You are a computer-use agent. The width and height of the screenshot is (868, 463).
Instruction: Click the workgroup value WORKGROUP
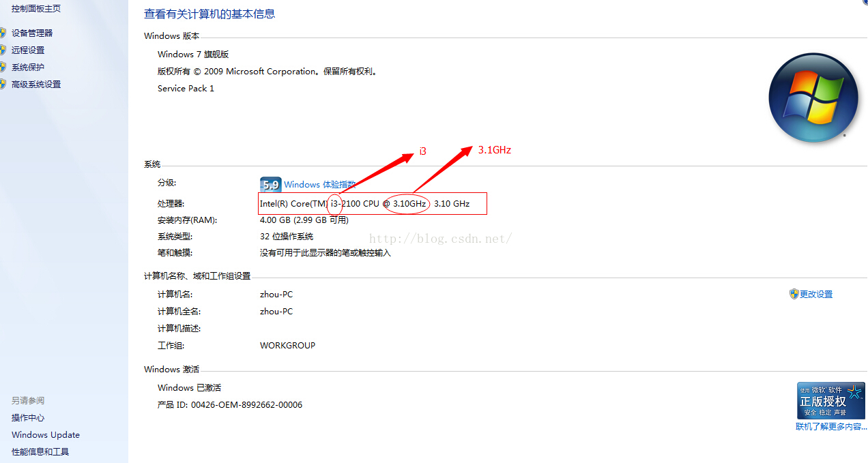(x=287, y=346)
